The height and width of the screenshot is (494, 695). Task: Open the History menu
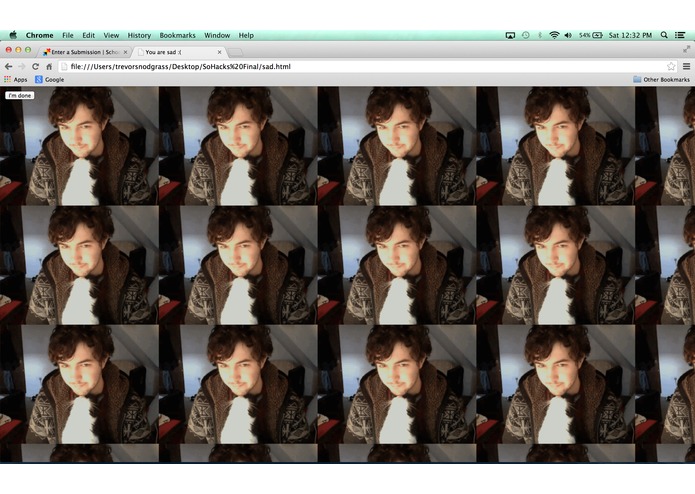coord(139,35)
